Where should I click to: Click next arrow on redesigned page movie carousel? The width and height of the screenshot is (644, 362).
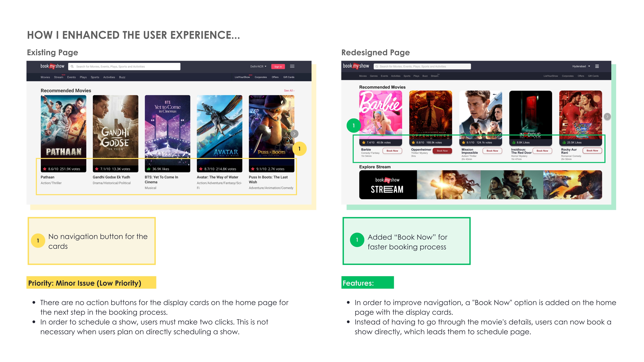tap(607, 116)
